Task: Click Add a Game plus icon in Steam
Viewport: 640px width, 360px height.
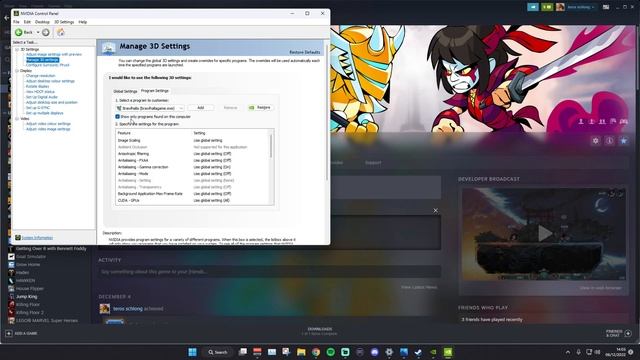Action: coord(9,333)
